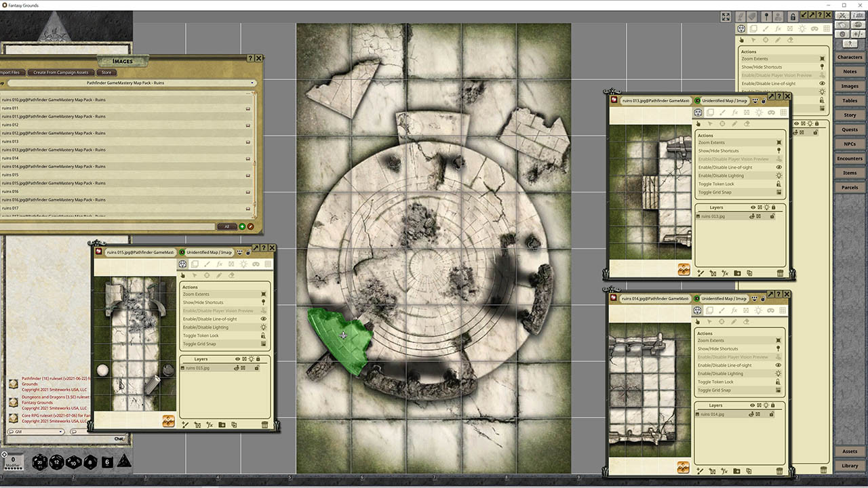Click the add-layer wand icon in ruins 013 panel
This screenshot has height=488, width=868.
point(700,273)
